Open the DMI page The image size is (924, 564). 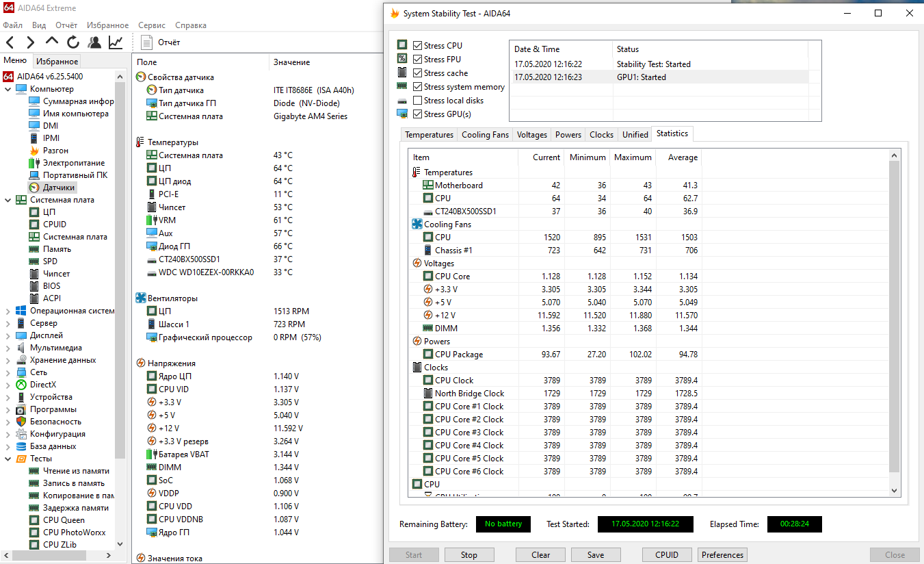coord(51,126)
